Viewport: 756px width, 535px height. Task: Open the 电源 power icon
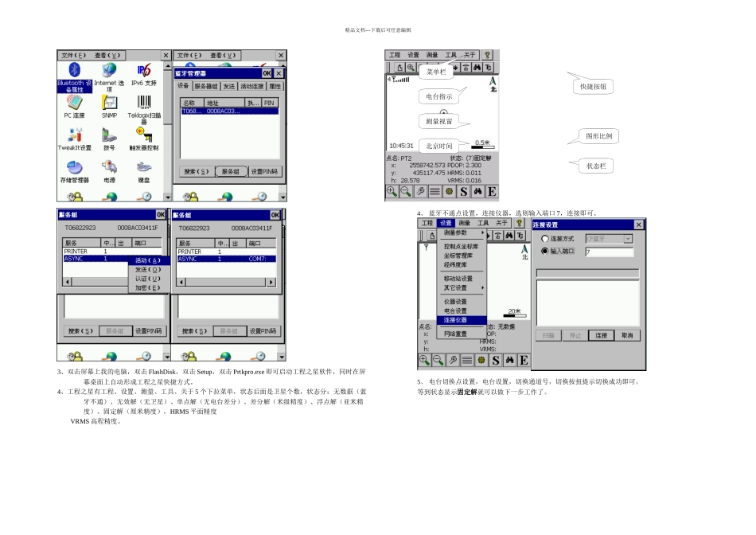[x=110, y=172]
